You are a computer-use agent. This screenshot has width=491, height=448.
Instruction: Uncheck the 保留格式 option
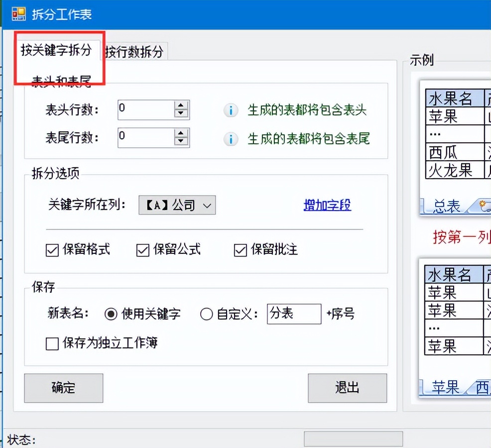coord(52,250)
